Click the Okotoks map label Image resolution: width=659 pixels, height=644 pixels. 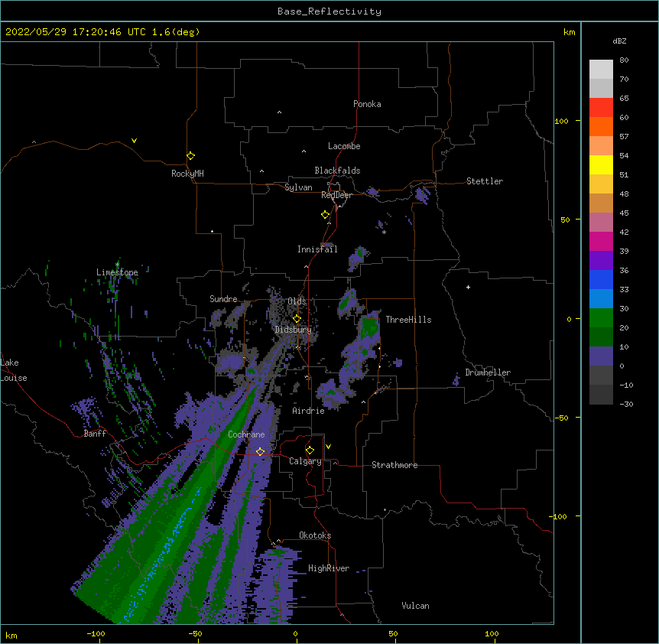pos(315,535)
